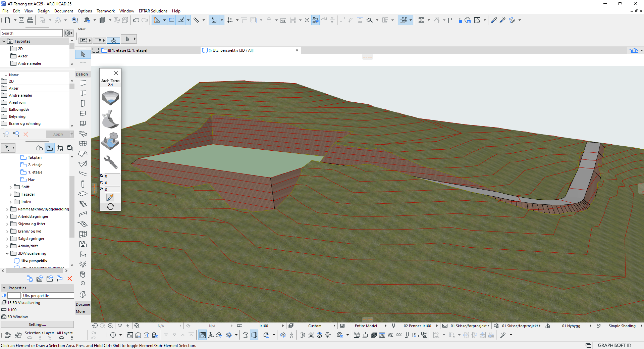Image resolution: width=644 pixels, height=349 pixels.
Task: Toggle the suspend groups button
Action: pyautogui.click(x=404, y=20)
